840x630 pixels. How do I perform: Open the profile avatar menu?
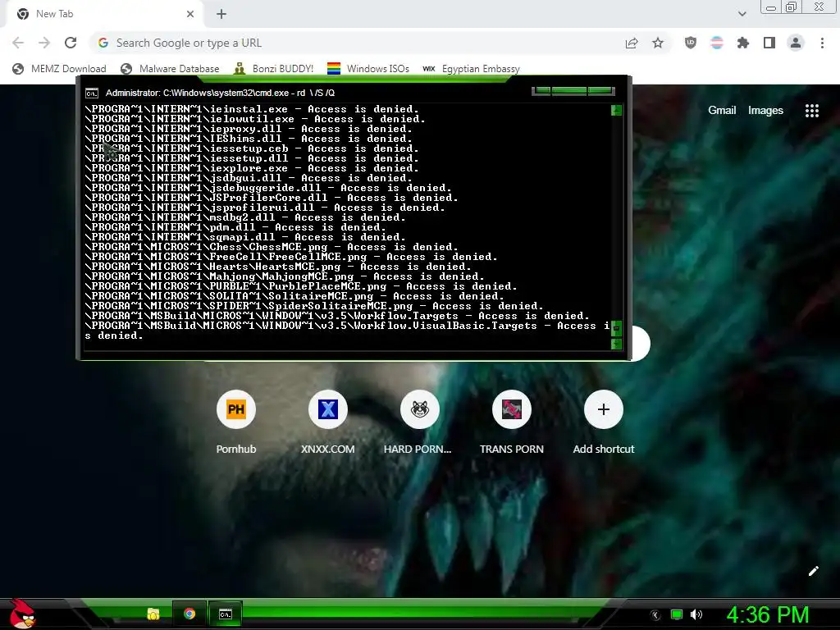coord(796,43)
